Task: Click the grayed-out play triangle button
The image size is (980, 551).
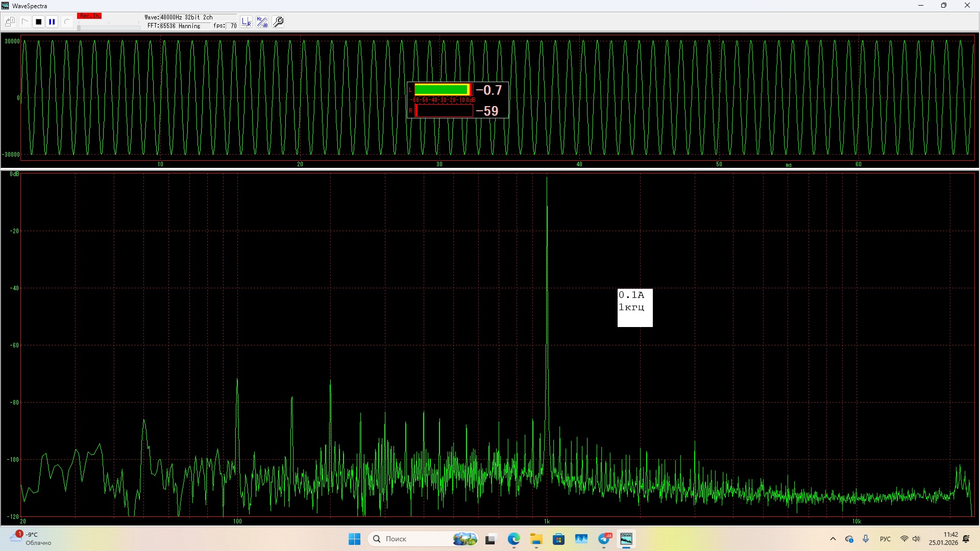Action: [x=24, y=22]
